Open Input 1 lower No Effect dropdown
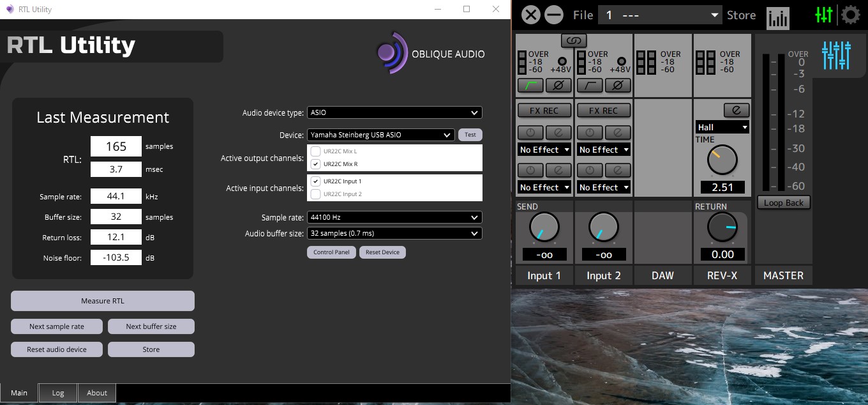 click(544, 187)
